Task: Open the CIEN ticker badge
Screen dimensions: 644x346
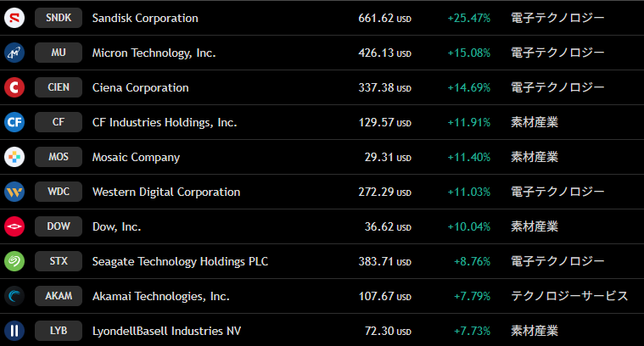Action: pyautogui.click(x=59, y=87)
